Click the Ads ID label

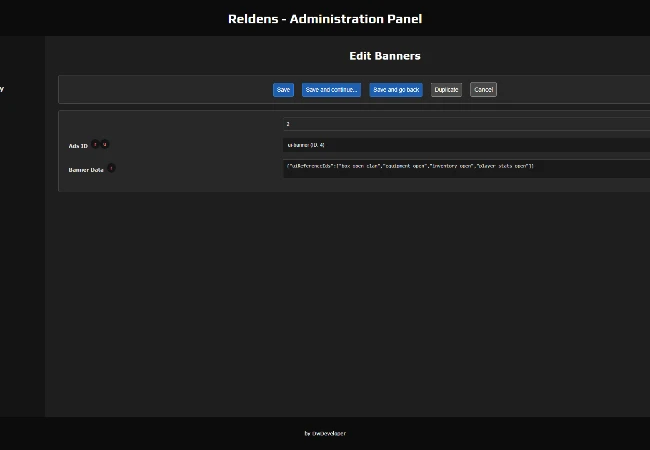pyautogui.click(x=78, y=146)
